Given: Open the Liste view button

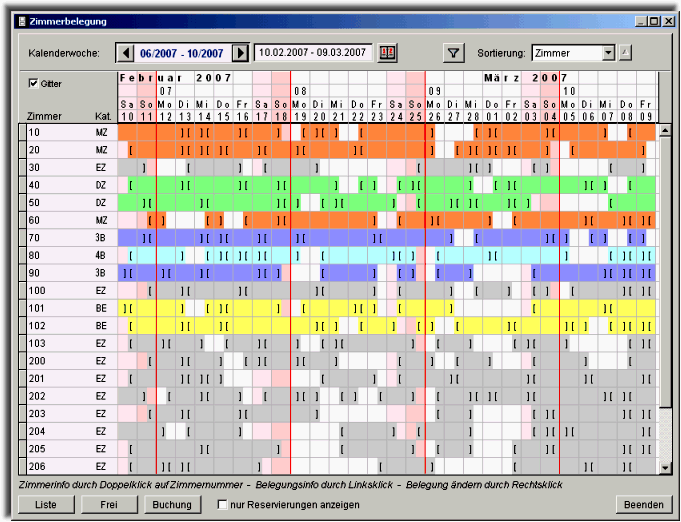Looking at the screenshot, I should tap(46, 505).
